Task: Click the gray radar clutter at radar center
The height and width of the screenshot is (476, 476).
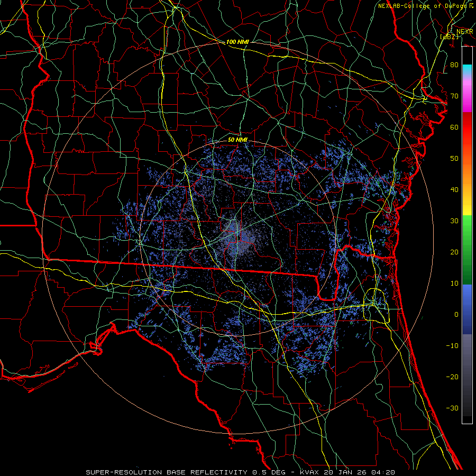Action: coord(240,239)
